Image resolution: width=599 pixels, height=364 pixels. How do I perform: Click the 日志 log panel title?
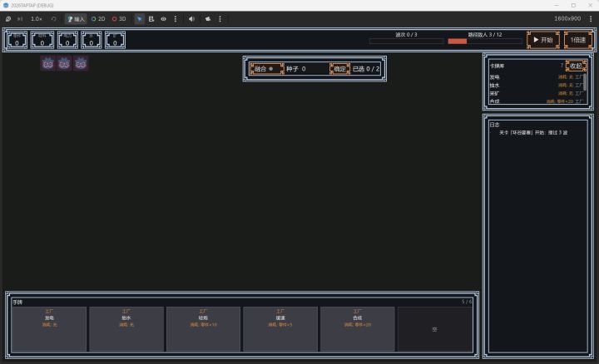click(494, 125)
